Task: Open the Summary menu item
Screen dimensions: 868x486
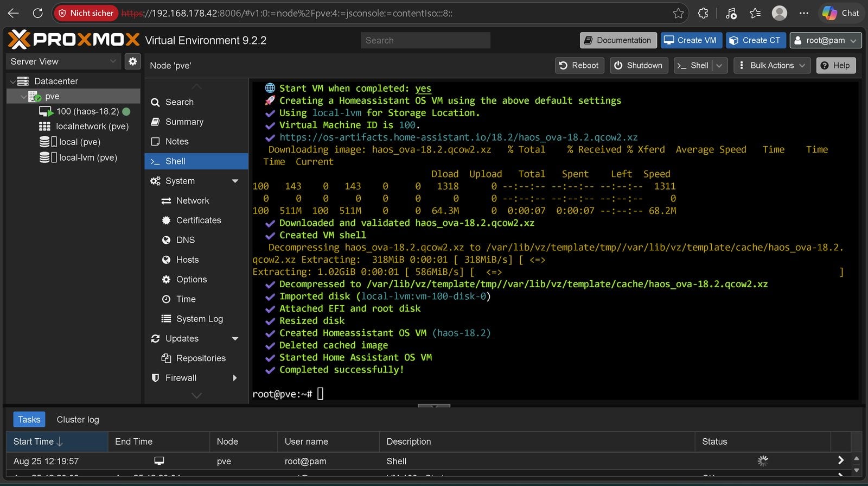Action: tap(196, 122)
